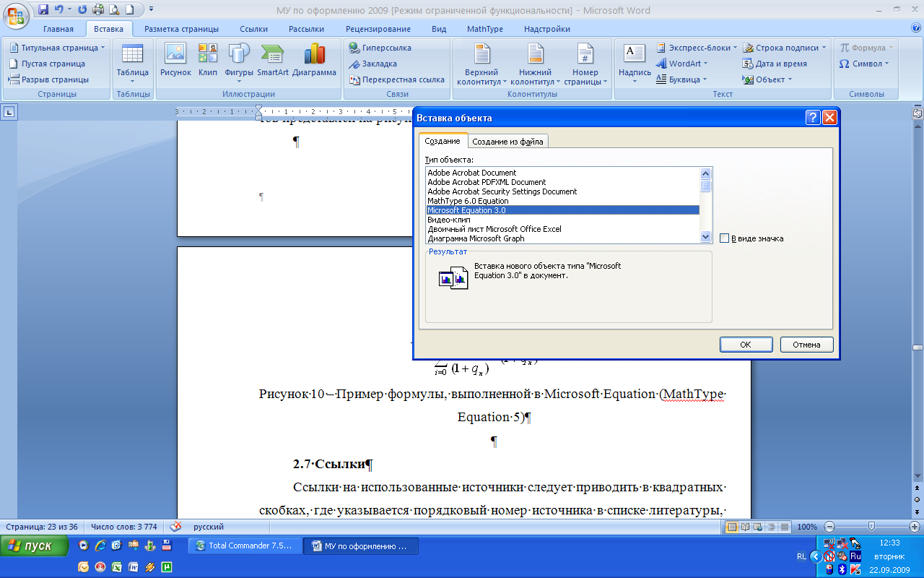Open Строка подписи dropdown

coord(785,48)
